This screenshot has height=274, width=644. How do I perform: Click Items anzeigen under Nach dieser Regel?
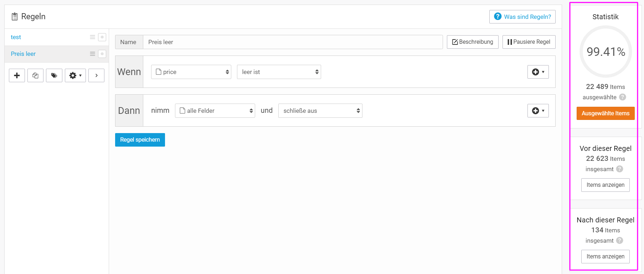click(606, 257)
